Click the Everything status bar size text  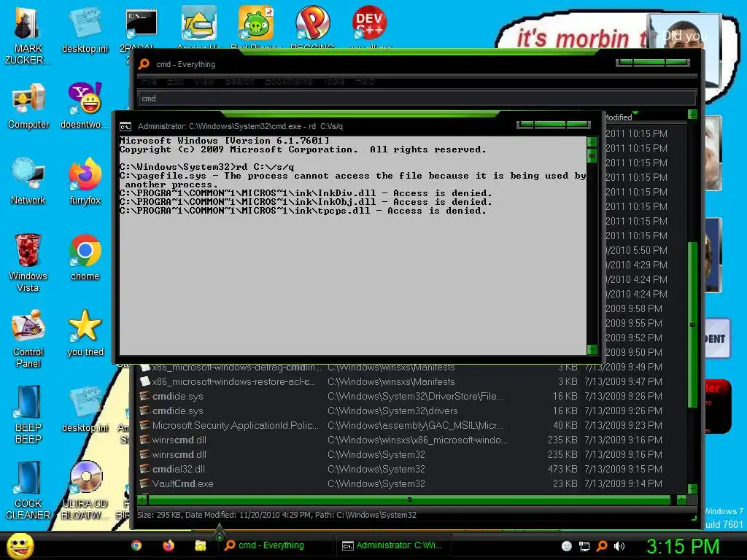click(276, 515)
